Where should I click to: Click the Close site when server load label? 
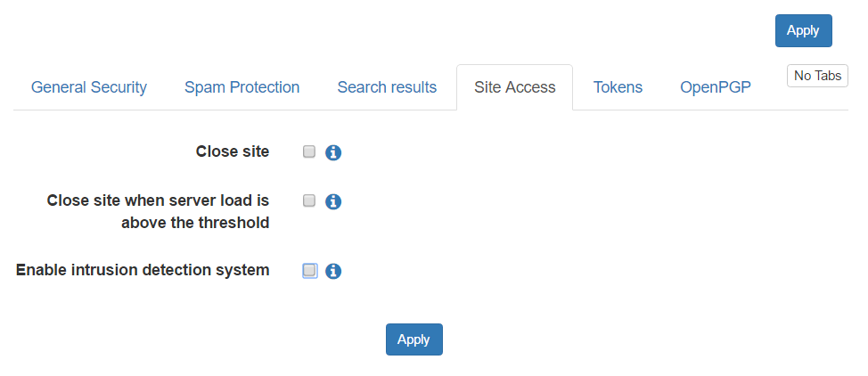[159, 211]
